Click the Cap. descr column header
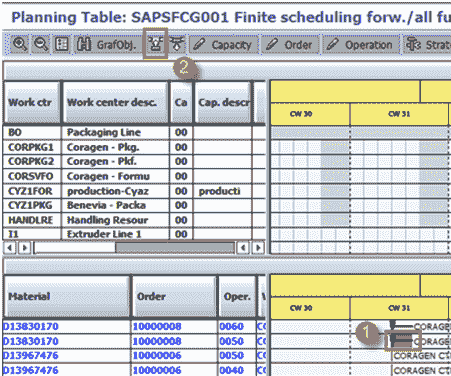 tap(223, 102)
